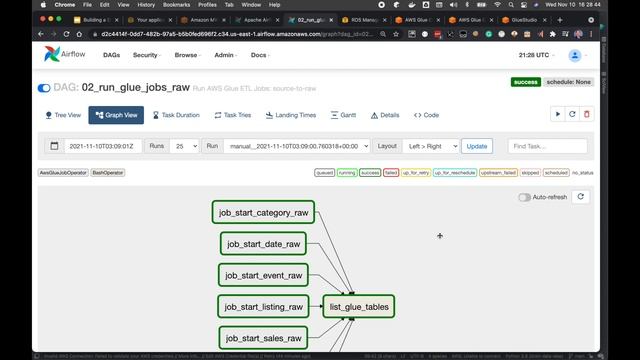Open the Layout Left > Right dropdown

431,146
